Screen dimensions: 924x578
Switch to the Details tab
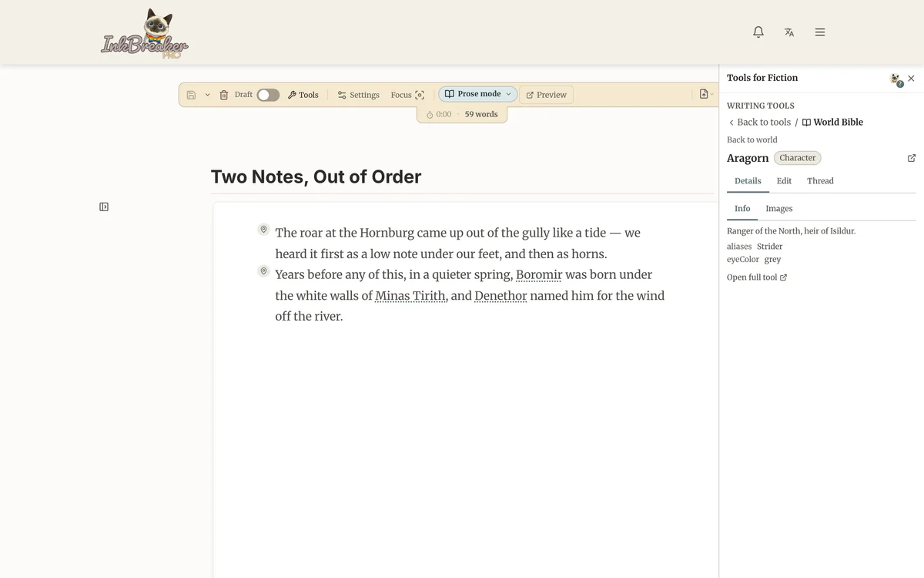748,181
